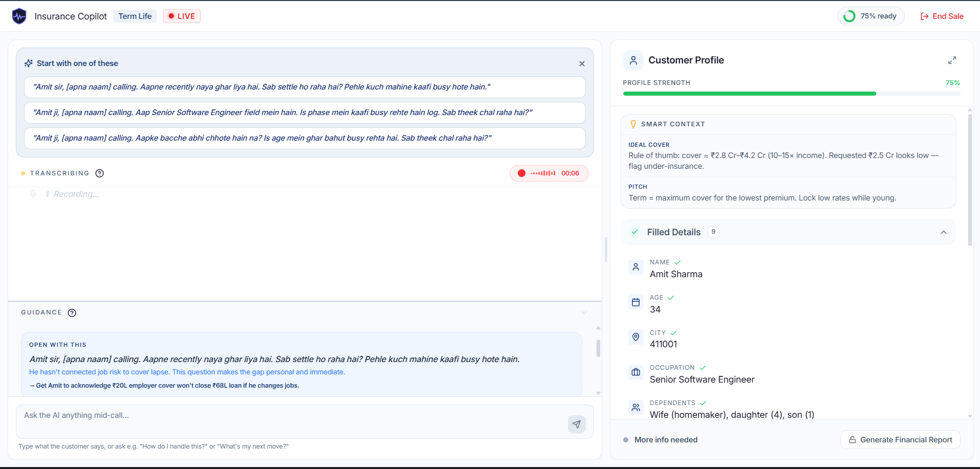
Task: Click the Customer Profile person icon
Action: (x=633, y=60)
